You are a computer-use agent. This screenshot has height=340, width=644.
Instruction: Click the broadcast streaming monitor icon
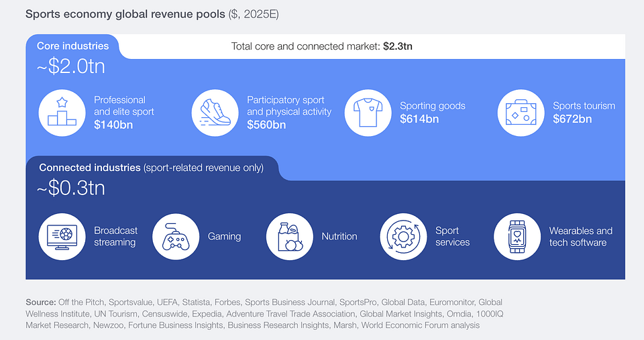pyautogui.click(x=62, y=237)
